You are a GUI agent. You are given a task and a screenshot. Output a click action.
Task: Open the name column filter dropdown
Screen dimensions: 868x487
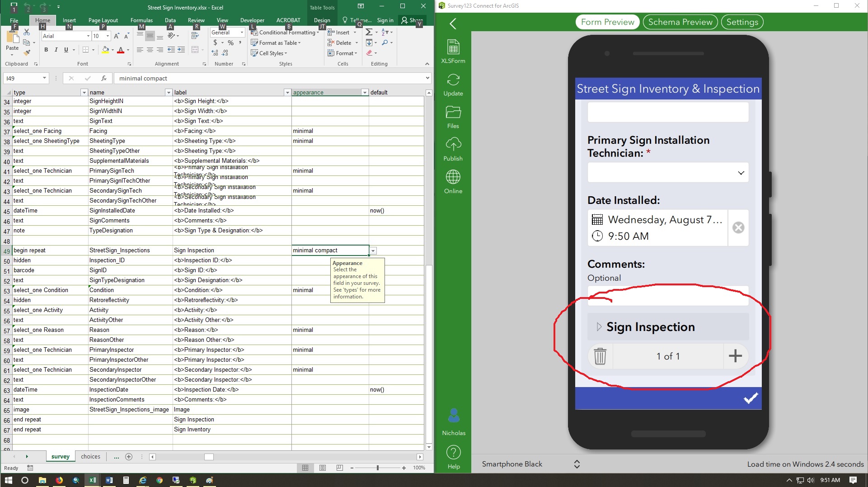click(169, 93)
